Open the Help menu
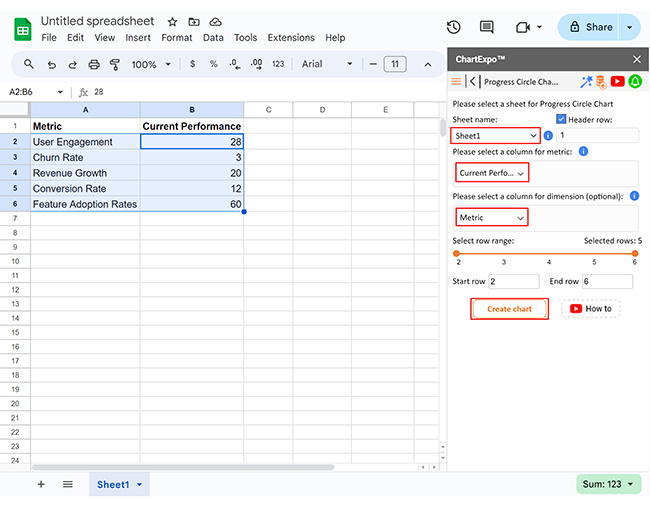The width and height of the screenshot is (650, 507). [335, 38]
